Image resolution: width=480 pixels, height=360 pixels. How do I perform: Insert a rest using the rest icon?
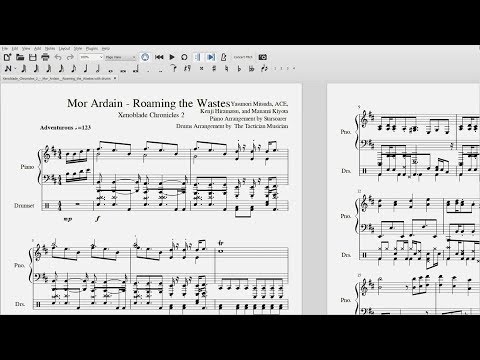pos(187,68)
